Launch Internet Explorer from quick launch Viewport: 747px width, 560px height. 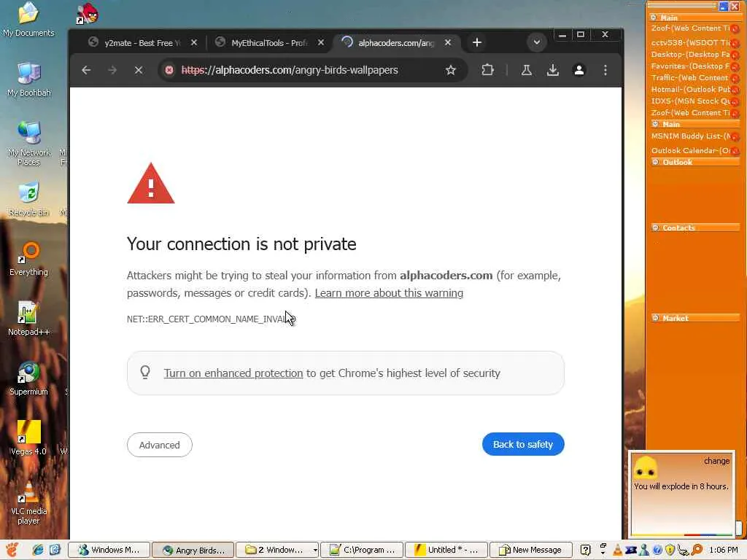tap(38, 550)
